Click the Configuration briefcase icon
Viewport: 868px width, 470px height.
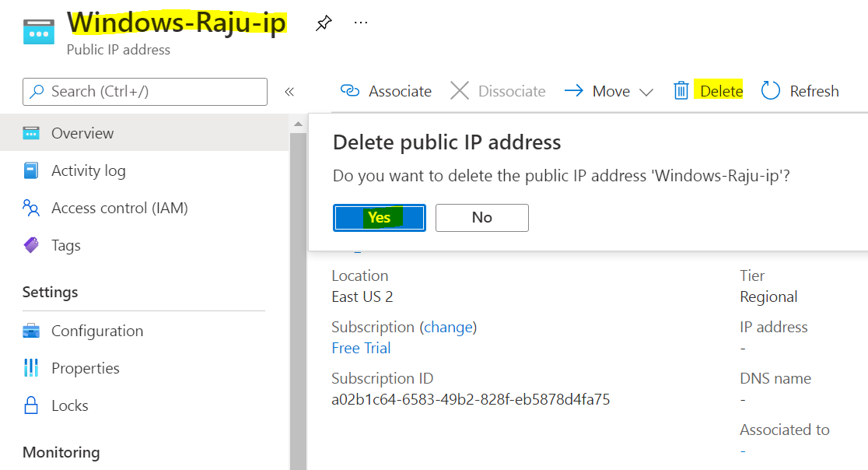pyautogui.click(x=31, y=331)
